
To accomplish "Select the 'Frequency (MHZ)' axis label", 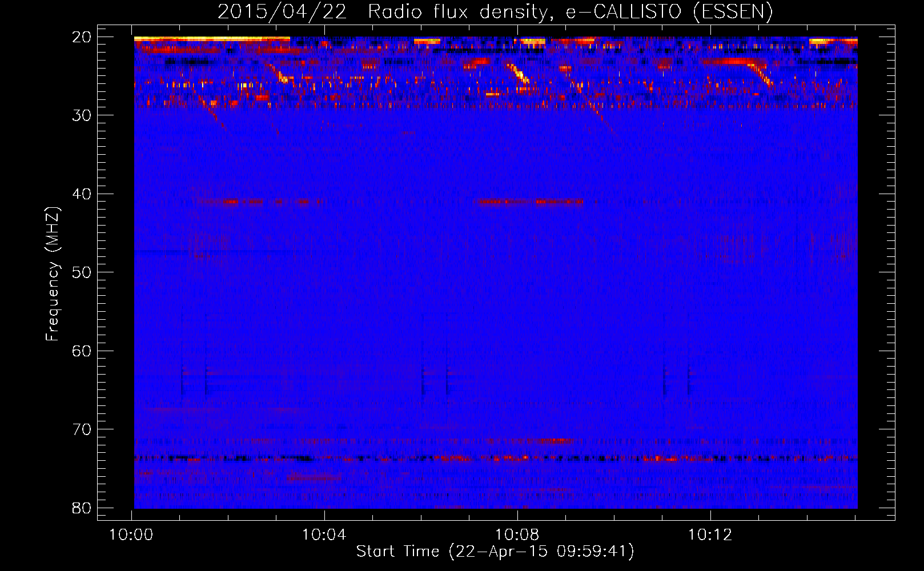I will point(52,274).
